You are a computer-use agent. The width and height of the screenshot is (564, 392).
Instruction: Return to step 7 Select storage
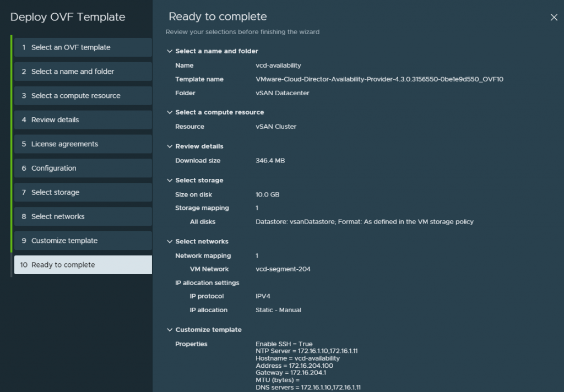83,192
